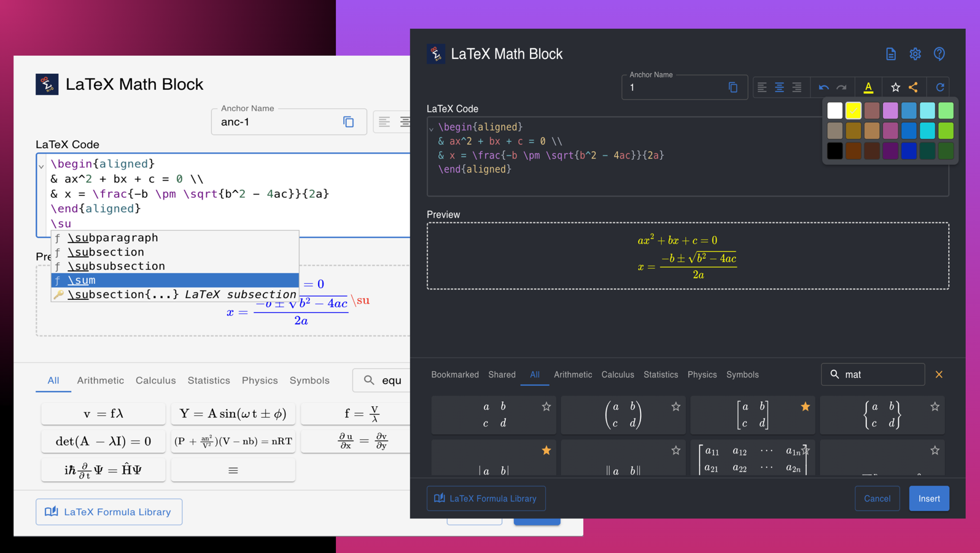
Task: Refresh preview with reload icon
Action: pos(940,87)
